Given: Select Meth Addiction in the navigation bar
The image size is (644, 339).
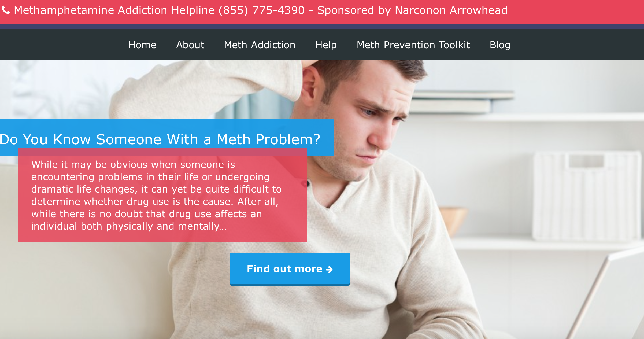Looking at the screenshot, I should pos(260,45).
